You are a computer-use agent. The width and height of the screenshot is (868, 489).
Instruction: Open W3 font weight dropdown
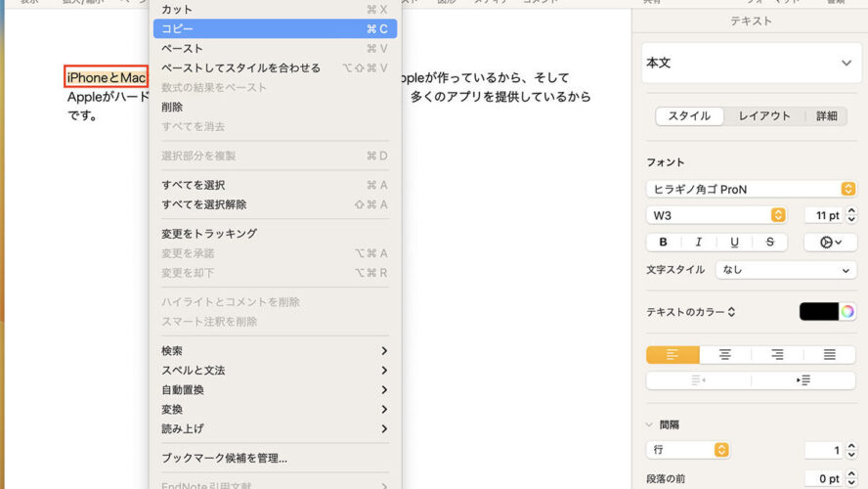point(716,215)
